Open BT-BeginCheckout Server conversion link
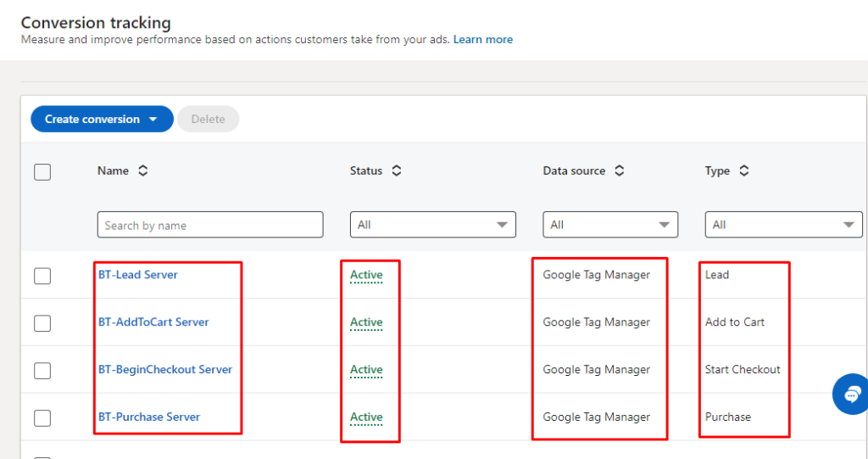The height and width of the screenshot is (459, 868). (x=165, y=370)
